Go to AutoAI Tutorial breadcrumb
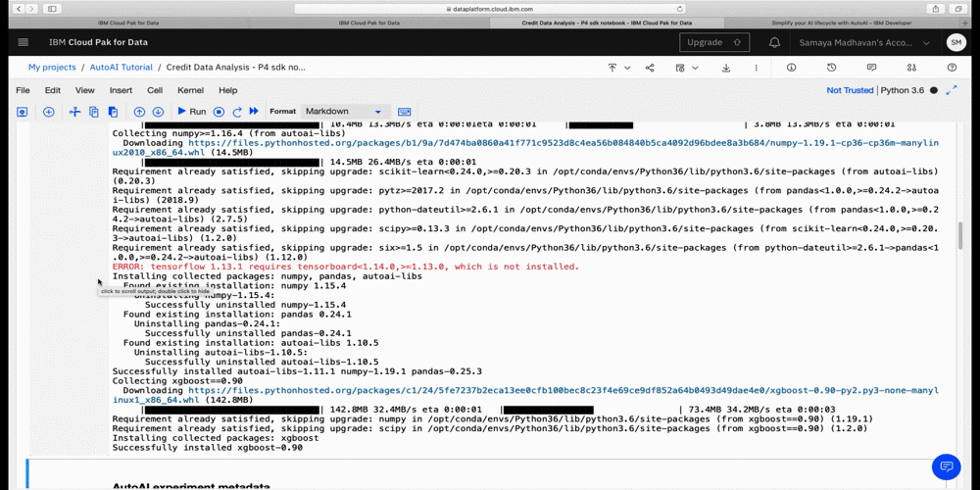Screen dimensions: 980x490 [121, 68]
